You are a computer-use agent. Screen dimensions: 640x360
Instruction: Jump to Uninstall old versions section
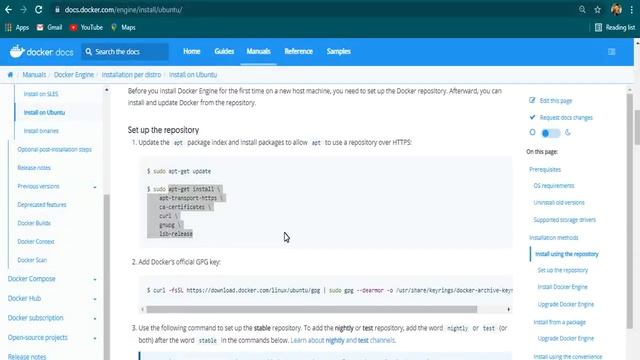click(559, 202)
